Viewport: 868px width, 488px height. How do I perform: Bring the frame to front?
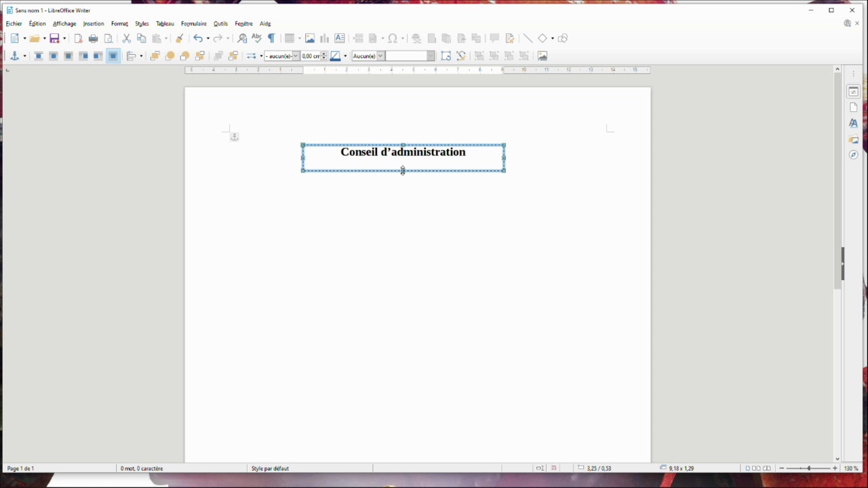155,56
